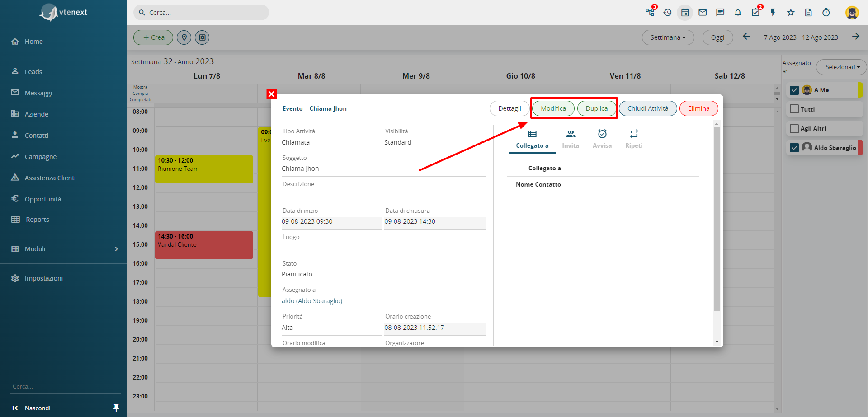Screen dimensions: 868x417
Task: Open the document page icon in top bar
Action: click(808, 13)
